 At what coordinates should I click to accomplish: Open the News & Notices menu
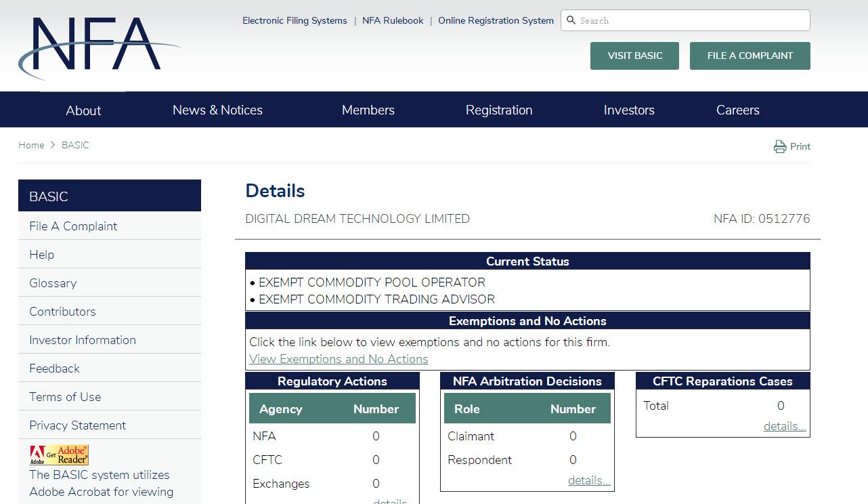(217, 110)
